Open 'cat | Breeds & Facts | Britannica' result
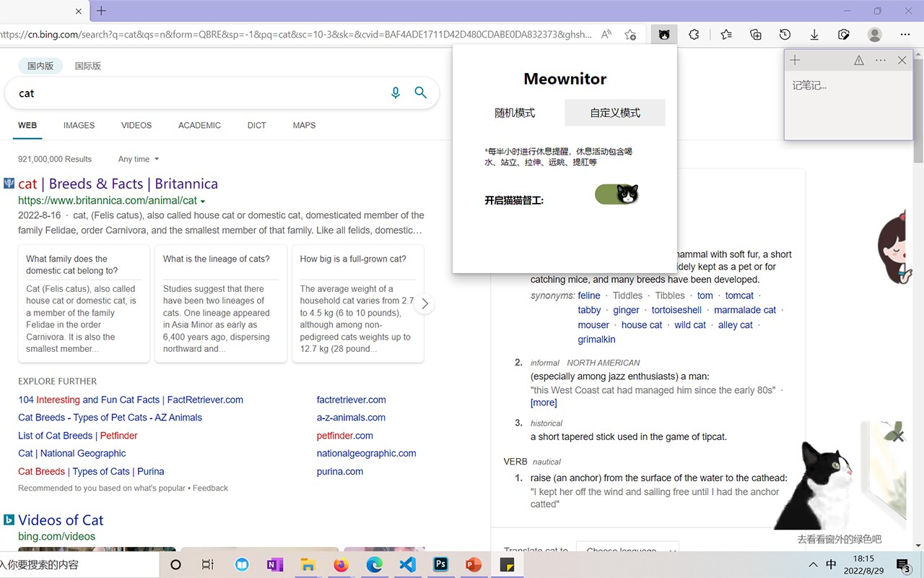Image resolution: width=924 pixels, height=578 pixels. pos(118,184)
